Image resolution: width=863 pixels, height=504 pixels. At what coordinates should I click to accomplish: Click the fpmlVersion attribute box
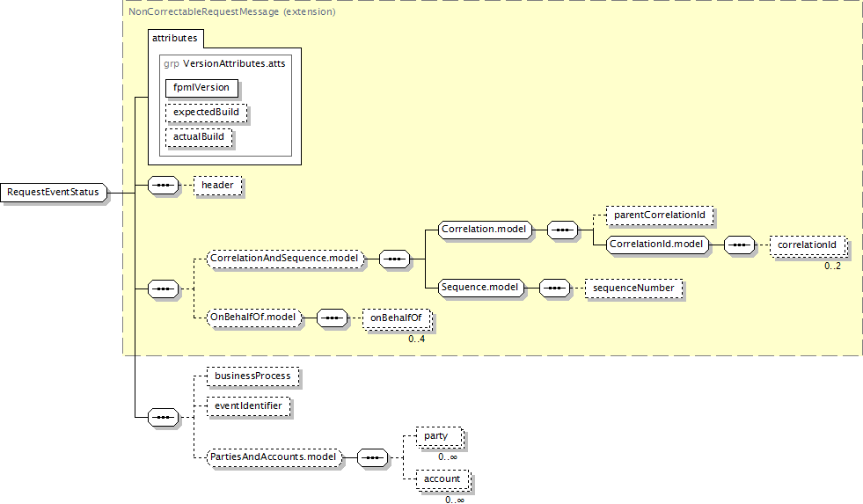201,88
